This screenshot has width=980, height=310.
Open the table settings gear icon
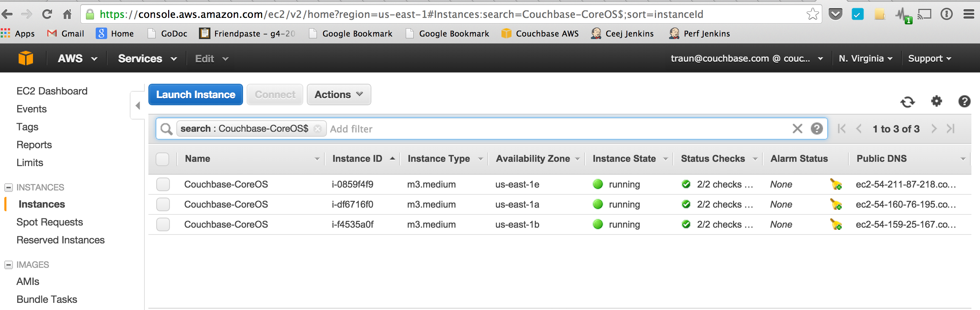coord(936,101)
